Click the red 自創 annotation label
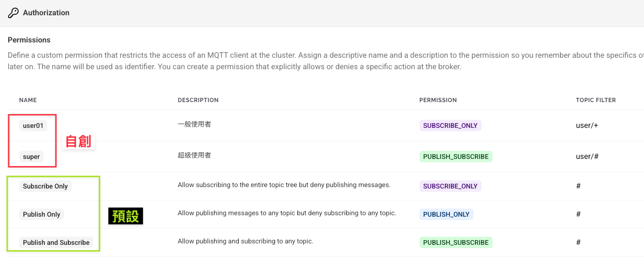Viewport: 644px width, 262px height. pos(78,141)
